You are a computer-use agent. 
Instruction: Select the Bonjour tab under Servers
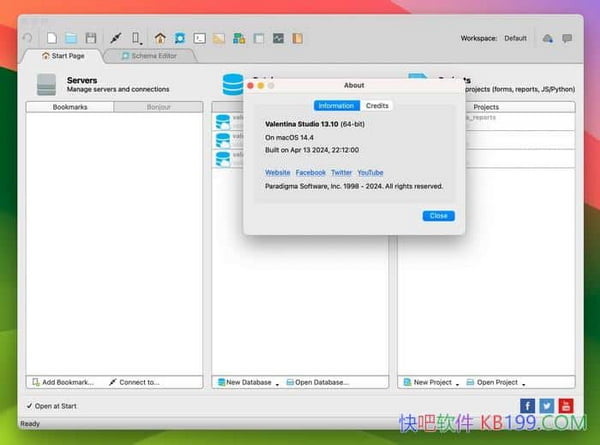pyautogui.click(x=158, y=106)
